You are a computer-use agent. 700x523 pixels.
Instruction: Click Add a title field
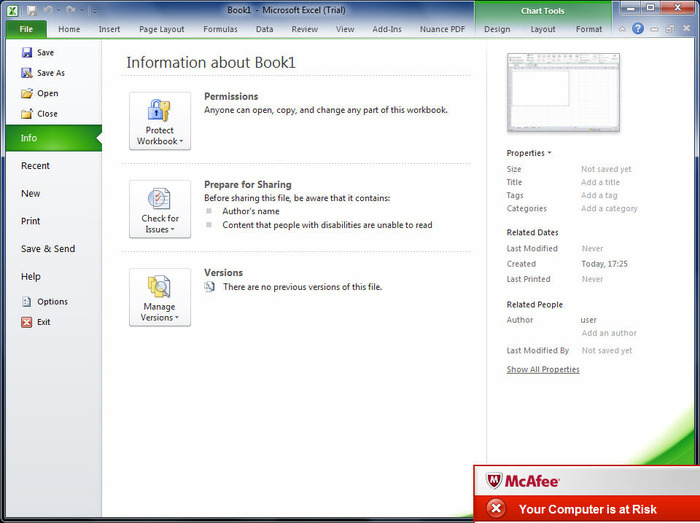coord(600,182)
